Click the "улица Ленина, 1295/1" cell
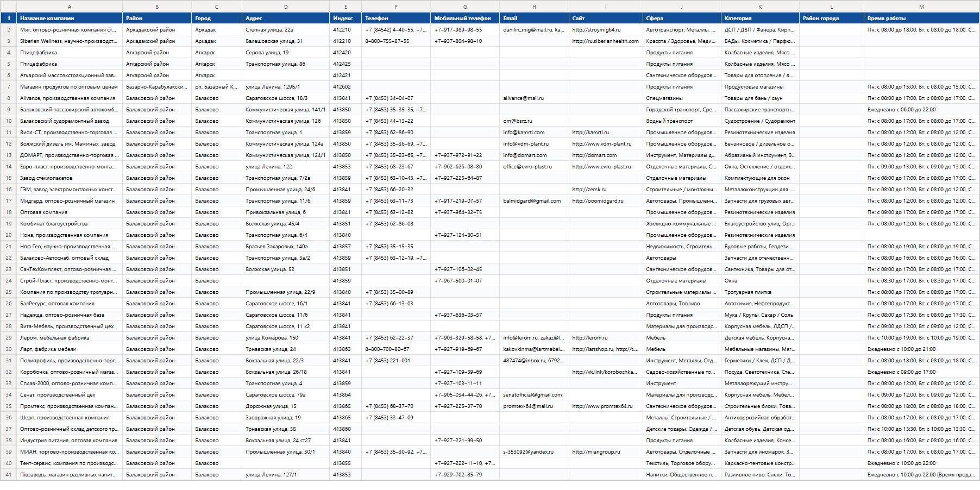The width and height of the screenshot is (980, 490). [286, 86]
